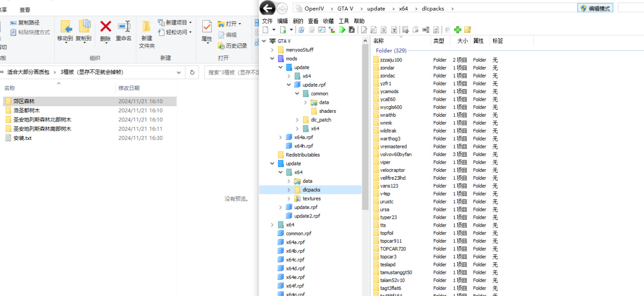Image resolution: width=644 pixels, height=296 pixels.
Task: Collapse the mods tree node
Action: [x=272, y=58]
